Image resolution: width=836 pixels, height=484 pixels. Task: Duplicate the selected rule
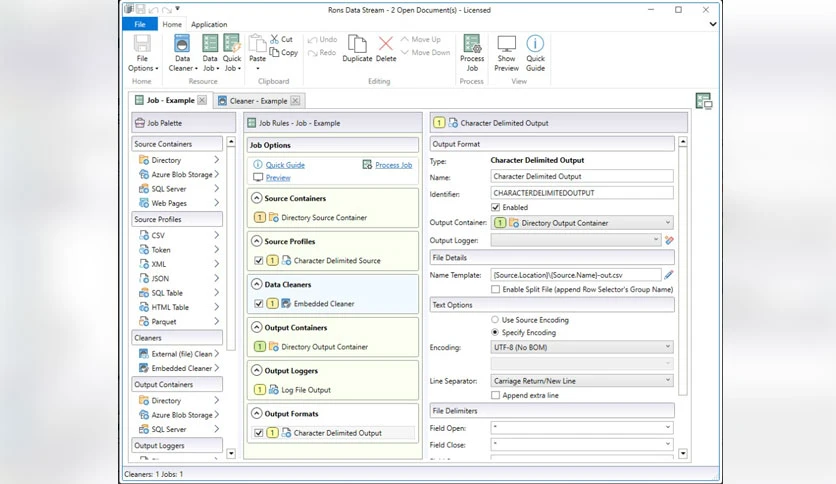pos(357,49)
